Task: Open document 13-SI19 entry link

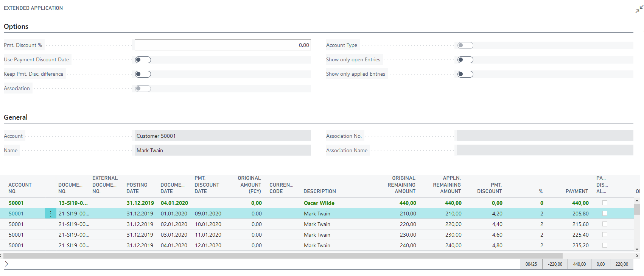Action: pyautogui.click(x=73, y=203)
